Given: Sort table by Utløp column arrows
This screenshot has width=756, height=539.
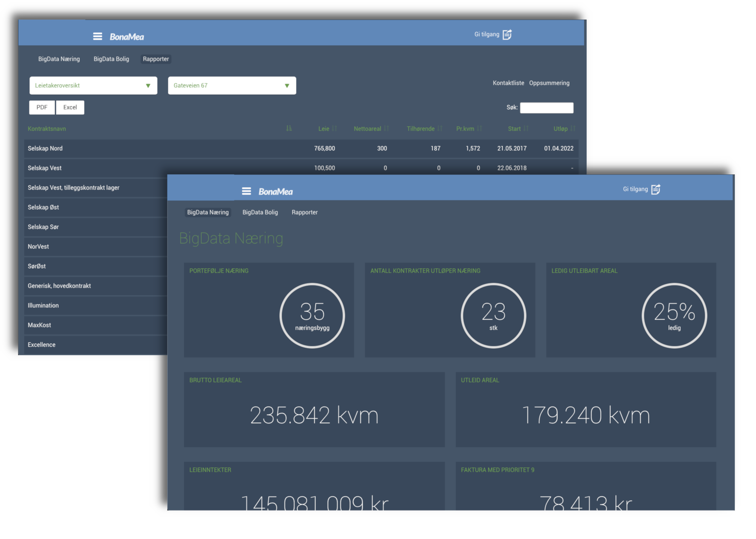Looking at the screenshot, I should [x=573, y=128].
